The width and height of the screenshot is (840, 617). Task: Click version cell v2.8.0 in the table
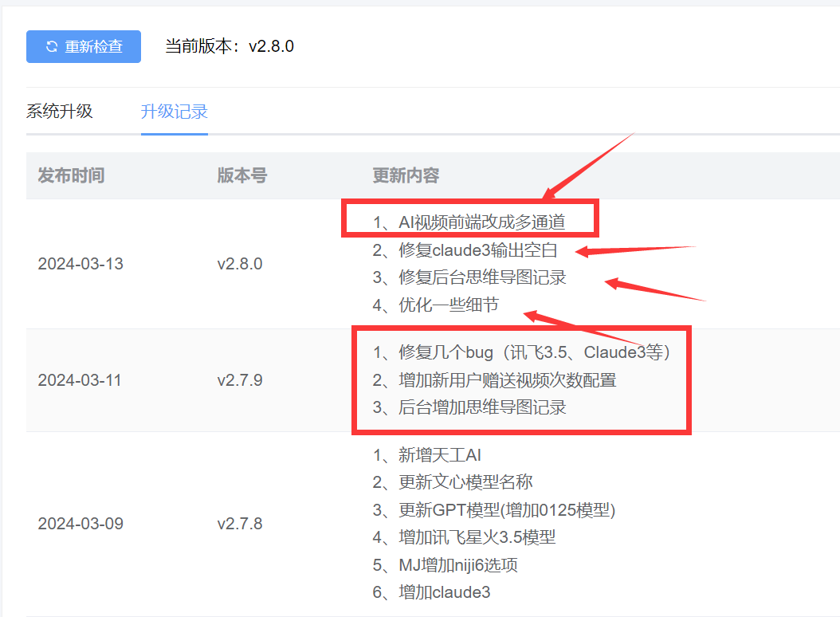(240, 264)
